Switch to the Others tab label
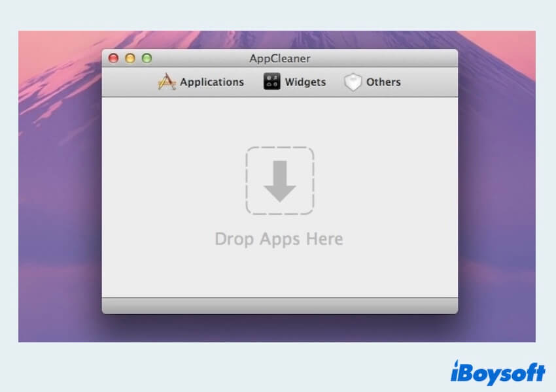This screenshot has height=392, width=556. click(383, 82)
